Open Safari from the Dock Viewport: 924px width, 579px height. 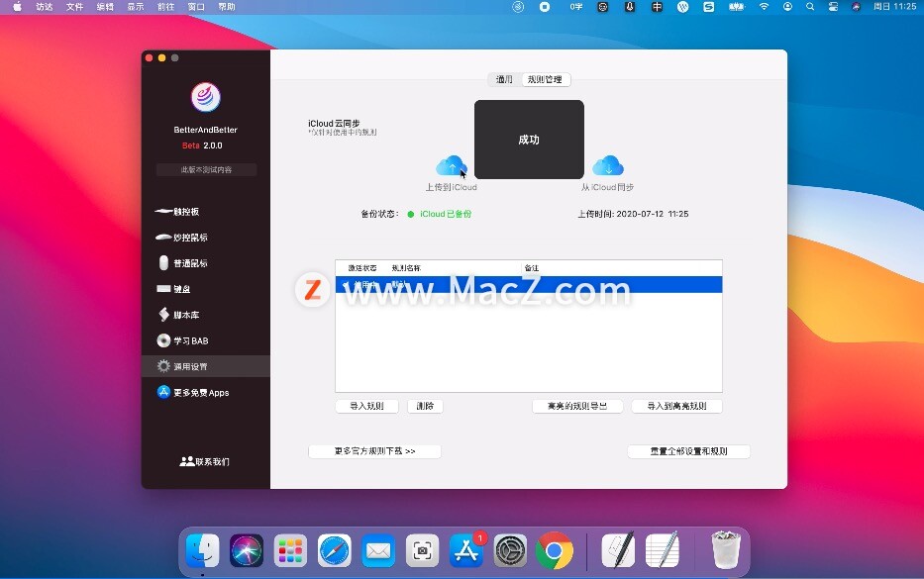coord(334,550)
